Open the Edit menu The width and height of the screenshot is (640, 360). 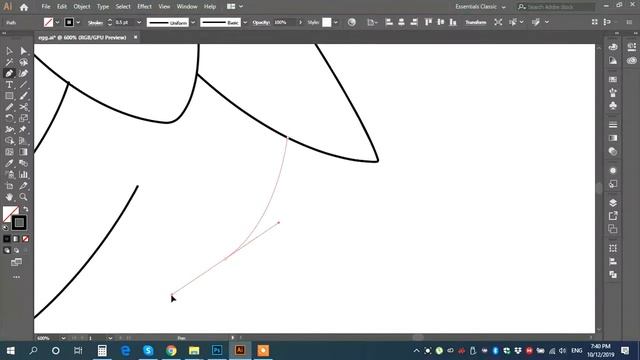click(62, 7)
